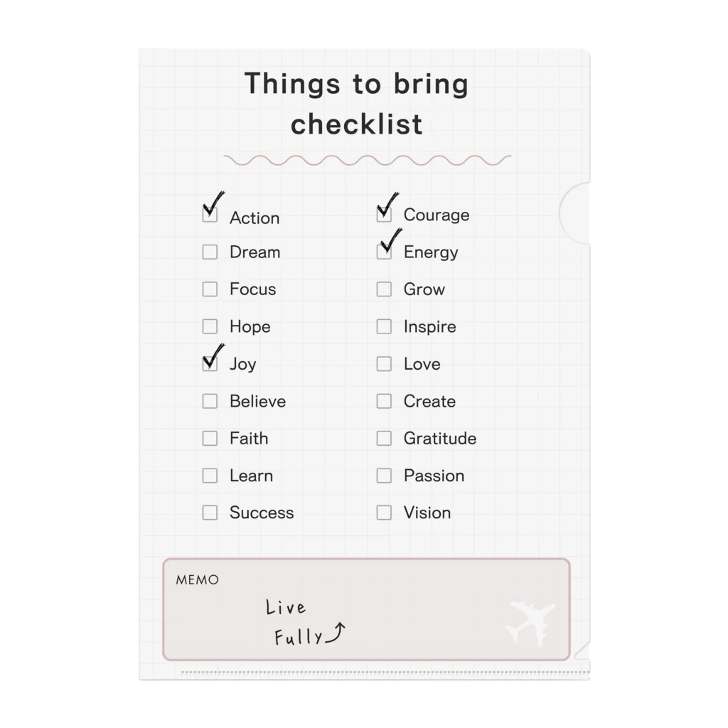Screen dimensions: 728x728
Task: Enable the Inspire checkbox
Action: pos(384,326)
